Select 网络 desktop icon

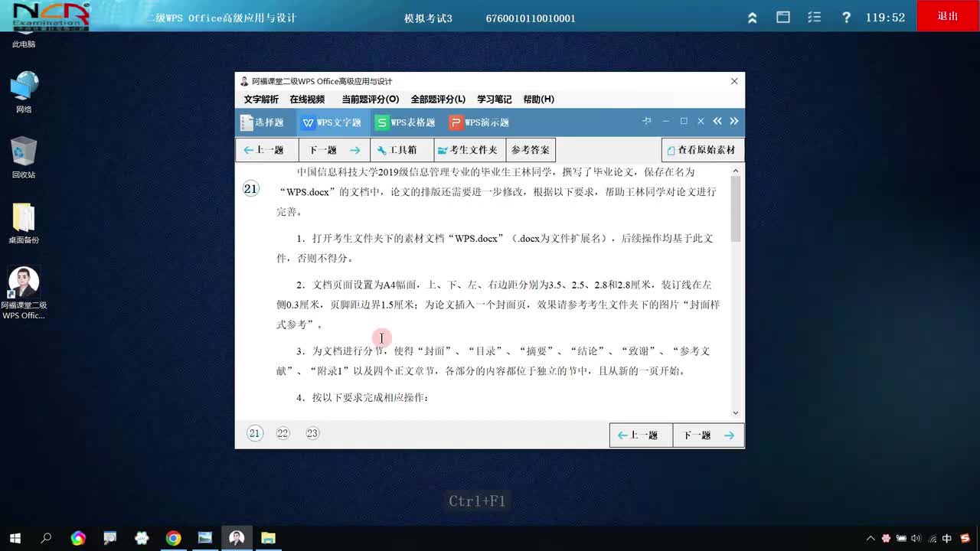[x=24, y=93]
